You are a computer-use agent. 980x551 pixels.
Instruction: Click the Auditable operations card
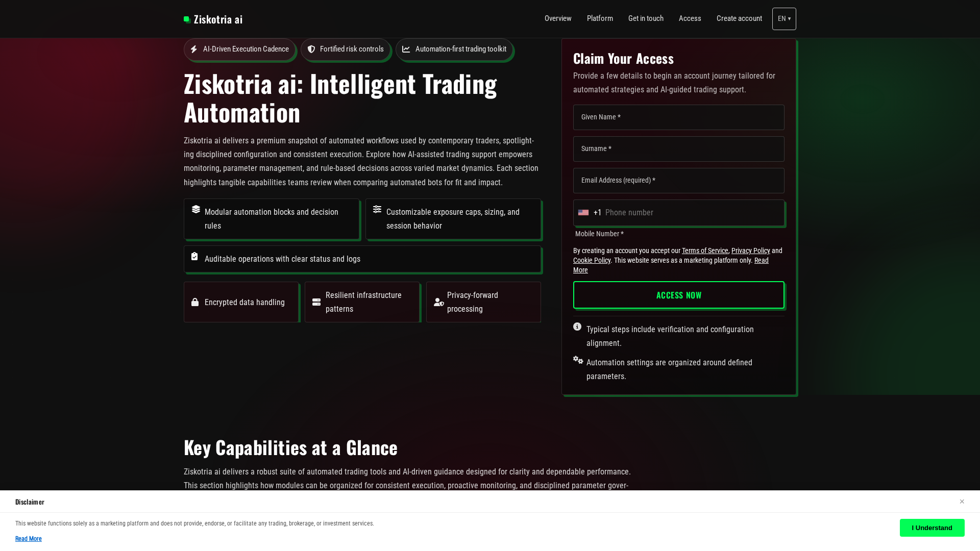tap(362, 259)
